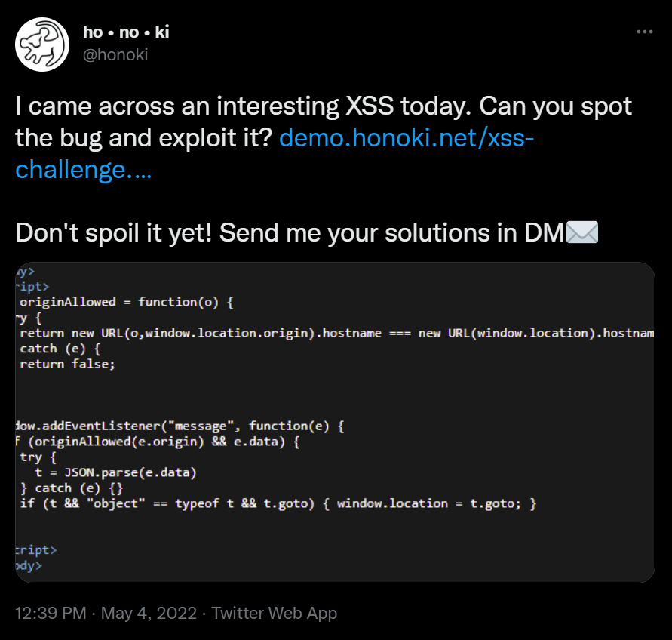Visit @honoki's profile via the handle

[117, 54]
